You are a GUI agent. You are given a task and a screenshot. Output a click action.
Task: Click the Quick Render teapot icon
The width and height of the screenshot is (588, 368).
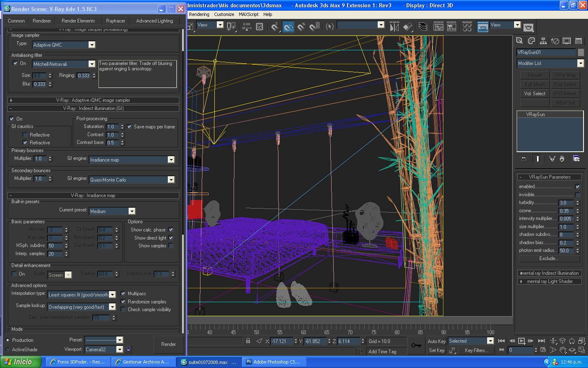[528, 27]
